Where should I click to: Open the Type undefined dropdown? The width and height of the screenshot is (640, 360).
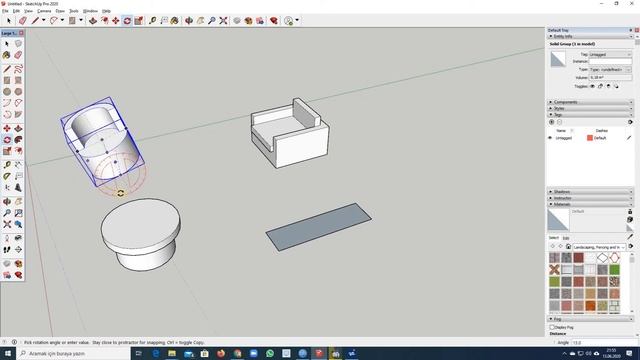pyautogui.click(x=610, y=70)
